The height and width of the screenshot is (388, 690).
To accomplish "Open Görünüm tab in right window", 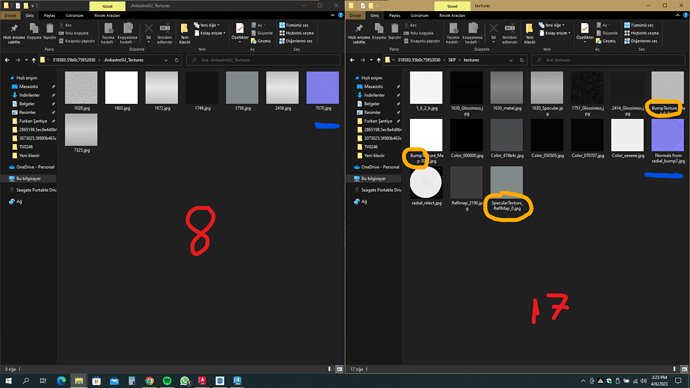I will coord(419,15).
